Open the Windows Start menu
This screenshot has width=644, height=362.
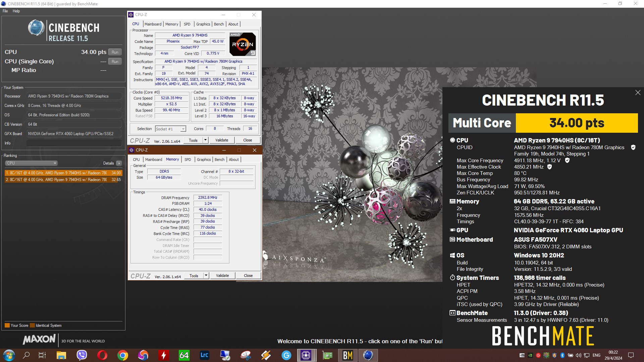click(9, 355)
